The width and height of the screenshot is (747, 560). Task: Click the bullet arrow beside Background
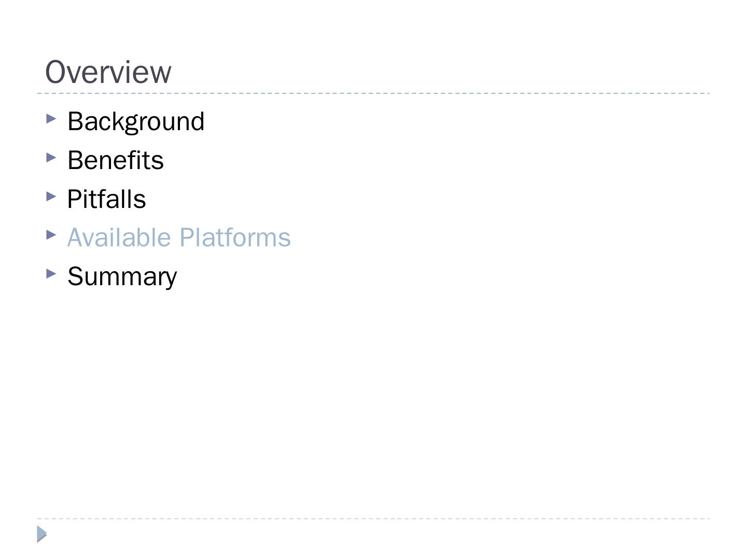[x=51, y=119]
